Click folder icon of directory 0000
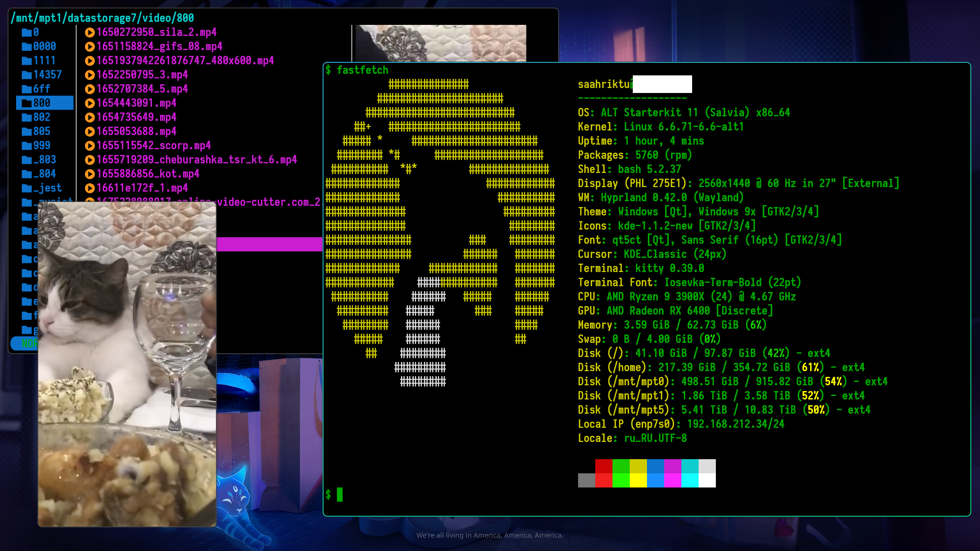This screenshot has width=980, height=551. tap(27, 47)
